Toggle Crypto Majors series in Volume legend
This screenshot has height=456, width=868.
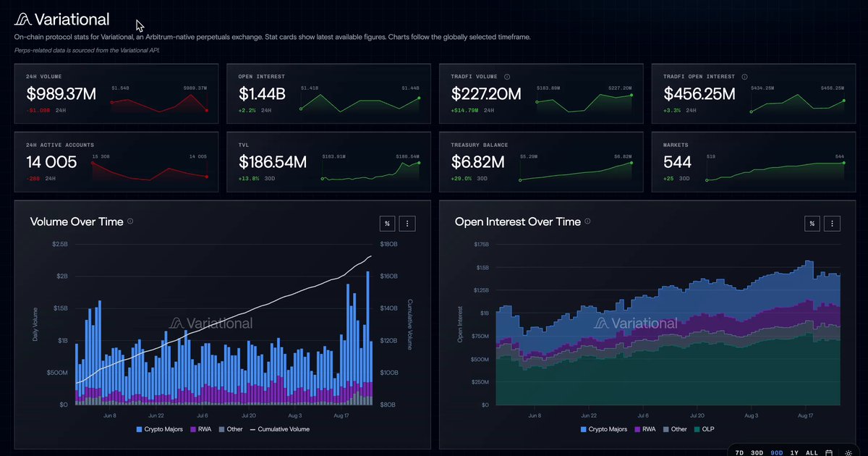tap(160, 429)
